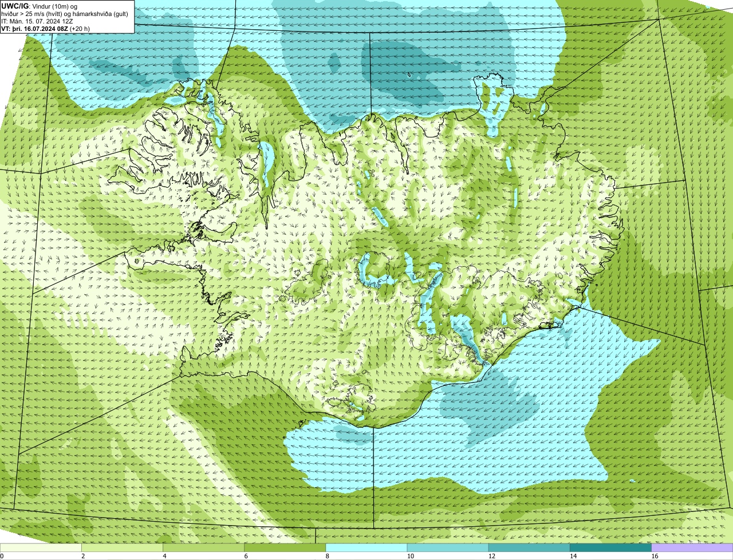This screenshot has width=733, height=560.
Task: Click the 8–10 m/s light cyan legend segment
Action: click(x=366, y=548)
